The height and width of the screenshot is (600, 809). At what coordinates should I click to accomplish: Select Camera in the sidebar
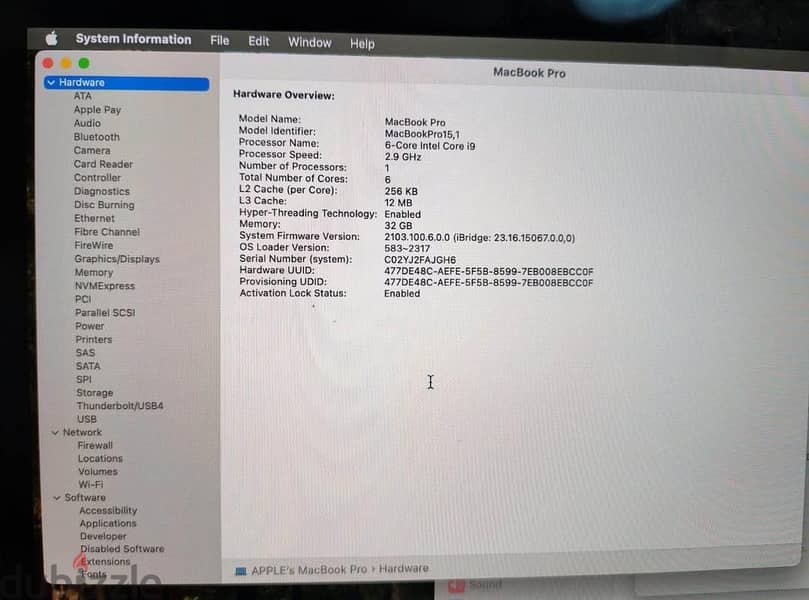(92, 150)
